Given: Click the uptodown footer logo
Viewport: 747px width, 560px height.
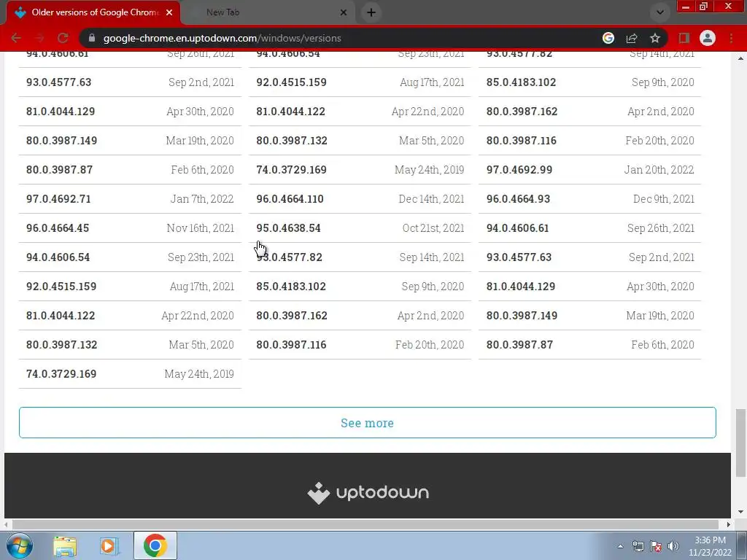Looking at the screenshot, I should tap(368, 492).
